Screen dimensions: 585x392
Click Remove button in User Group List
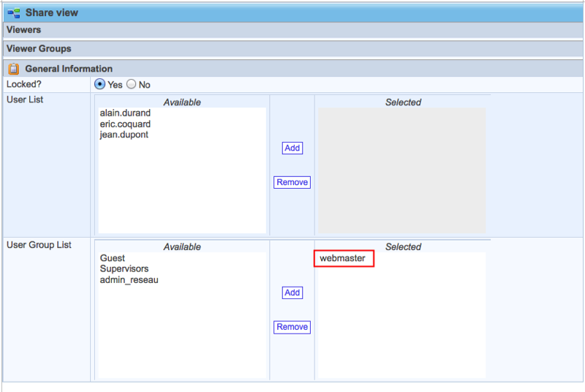click(292, 327)
